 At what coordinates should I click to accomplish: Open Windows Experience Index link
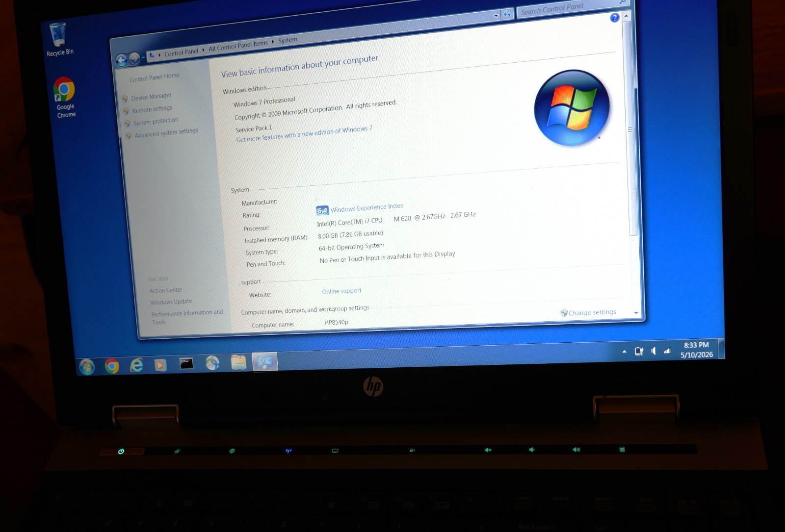(366, 208)
